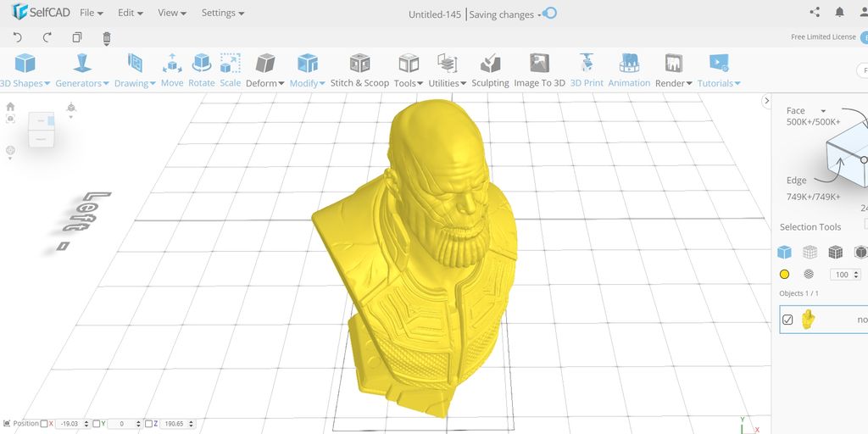The height and width of the screenshot is (434, 868).
Task: Toggle the object checkbox in Objects list
Action: pos(787,320)
